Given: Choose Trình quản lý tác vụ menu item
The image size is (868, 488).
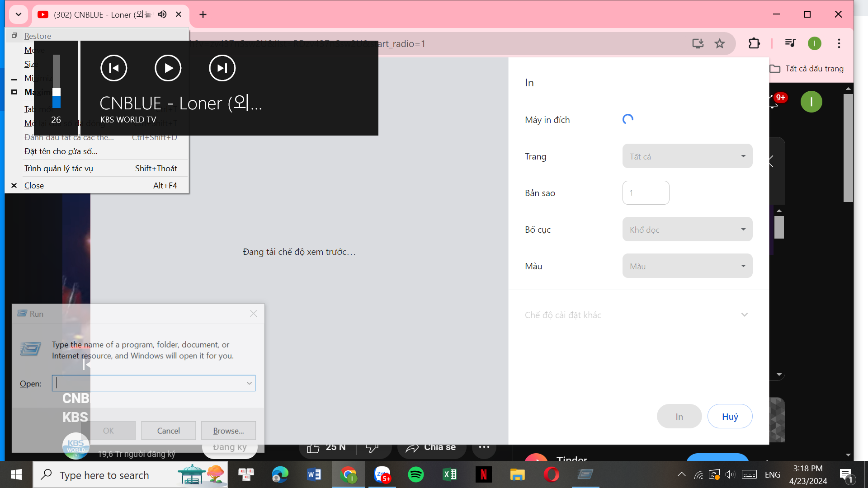Looking at the screenshot, I should click(x=59, y=169).
